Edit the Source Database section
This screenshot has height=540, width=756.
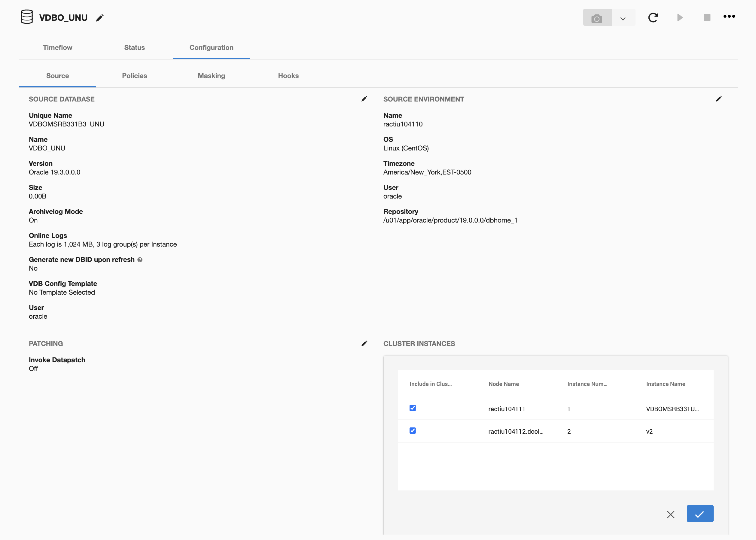point(364,99)
